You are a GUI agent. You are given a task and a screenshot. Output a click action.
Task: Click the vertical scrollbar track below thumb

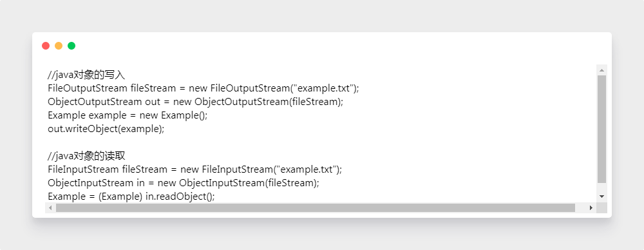[601, 187]
